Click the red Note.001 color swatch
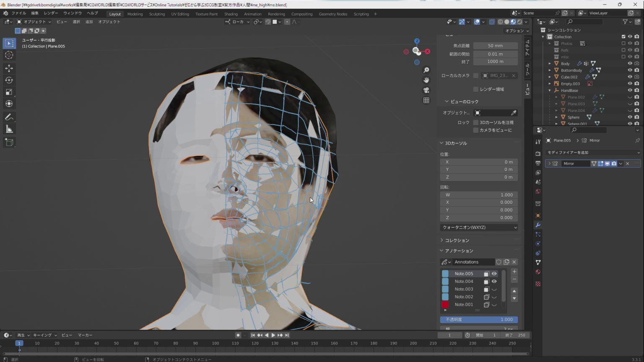This screenshot has width=644, height=362. click(x=445, y=305)
